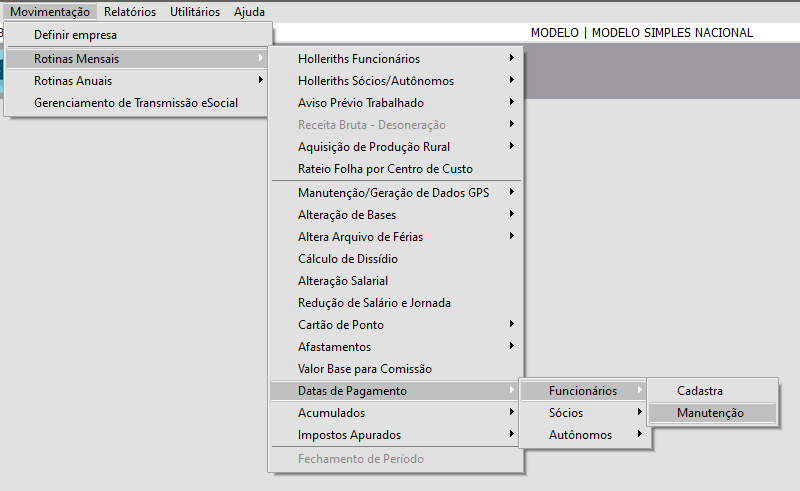Choose Rateio Folha por Centro de Custo
This screenshot has width=800, height=491.
[x=385, y=169]
